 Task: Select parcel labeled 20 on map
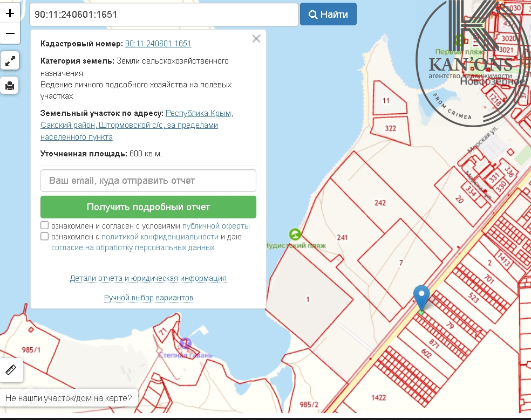point(459,199)
